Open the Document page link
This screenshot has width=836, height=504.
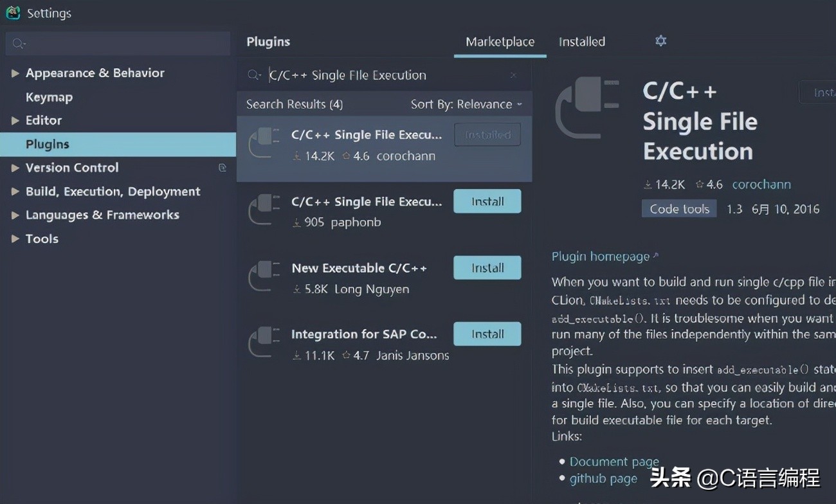click(614, 462)
